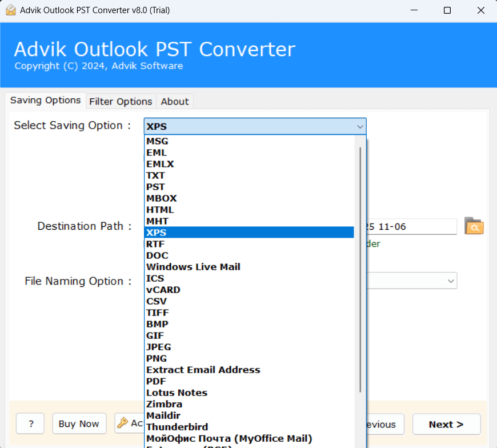
Task: Choose PST from the format list
Action: point(249,187)
